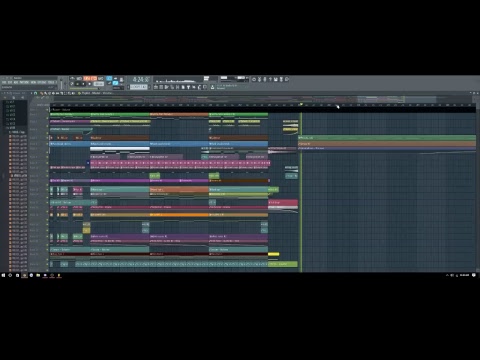This screenshot has width=480, height=360.
Task: Open the playlist options menu arrow
Action: tap(31, 93)
